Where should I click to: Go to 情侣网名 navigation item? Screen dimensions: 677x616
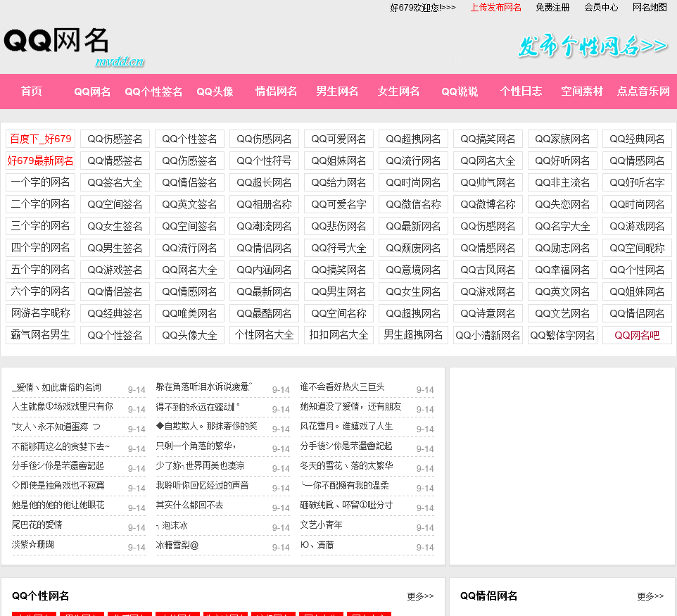point(277,91)
